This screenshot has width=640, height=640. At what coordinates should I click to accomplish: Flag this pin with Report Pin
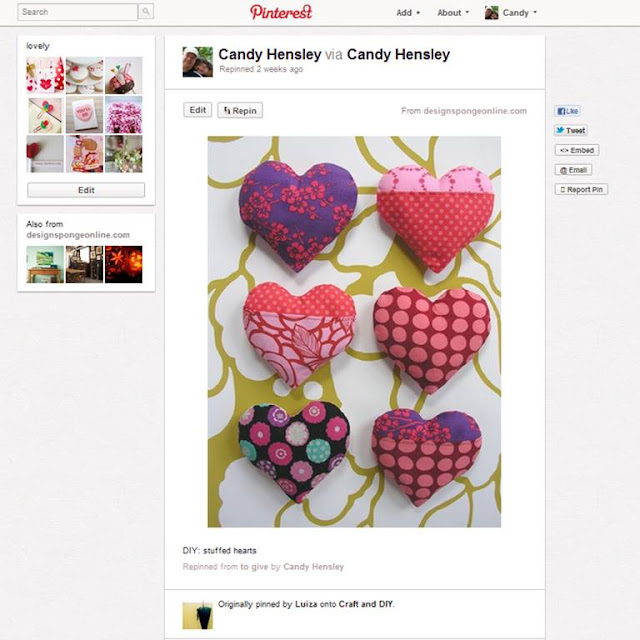pyautogui.click(x=581, y=189)
